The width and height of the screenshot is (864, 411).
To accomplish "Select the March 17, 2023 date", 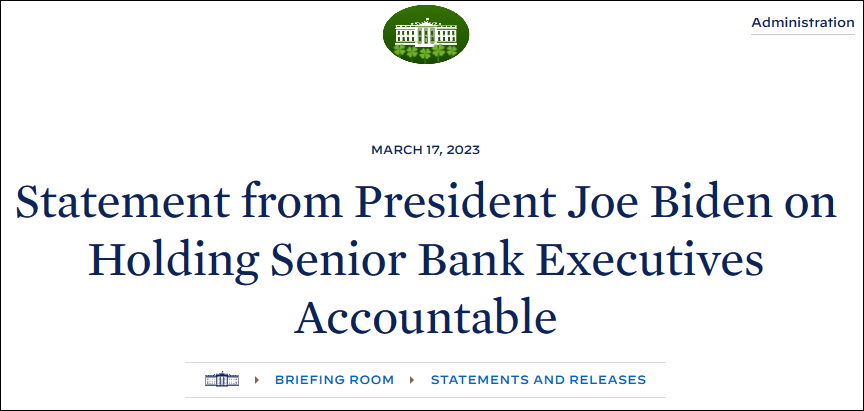I will [x=425, y=150].
